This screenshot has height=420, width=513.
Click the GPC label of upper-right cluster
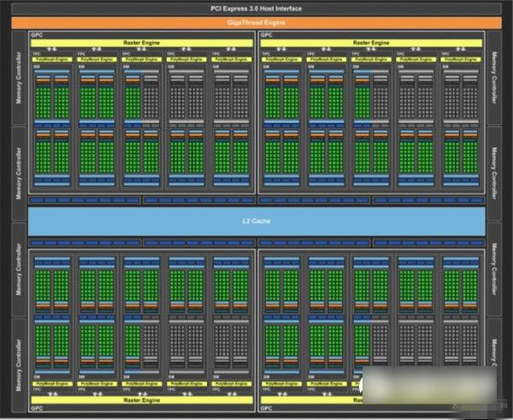[x=266, y=35]
